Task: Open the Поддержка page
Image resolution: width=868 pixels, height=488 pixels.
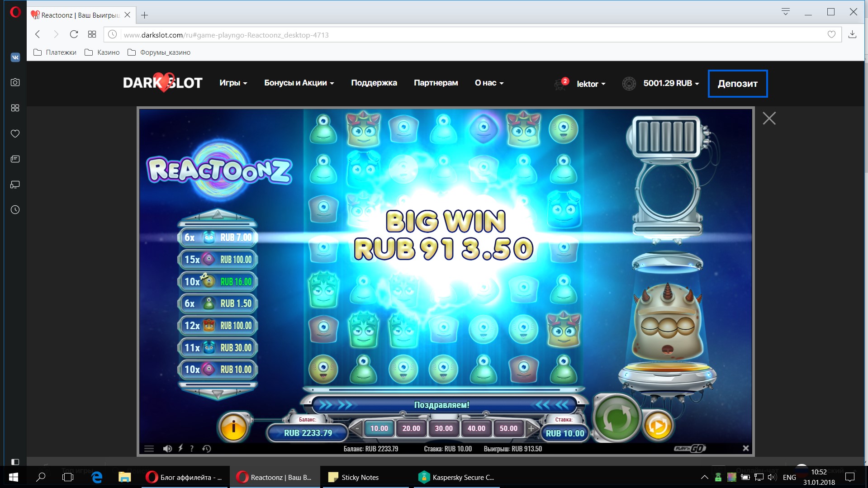Action: (x=374, y=83)
